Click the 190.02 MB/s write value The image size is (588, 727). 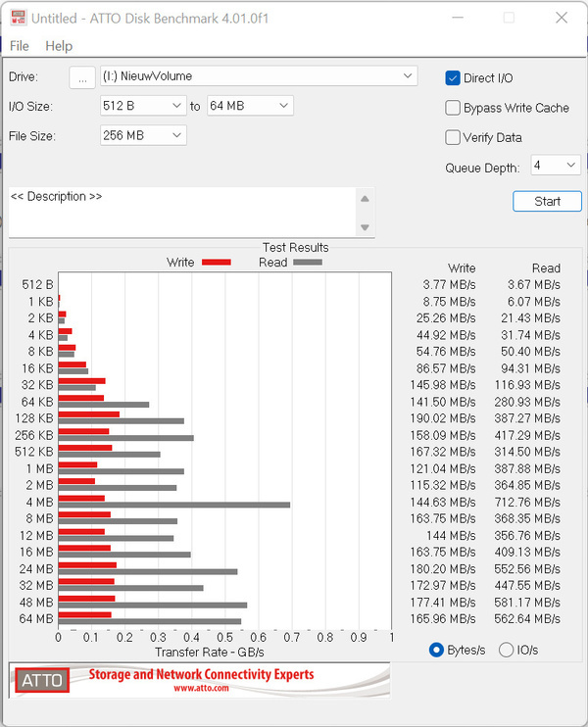tap(442, 418)
